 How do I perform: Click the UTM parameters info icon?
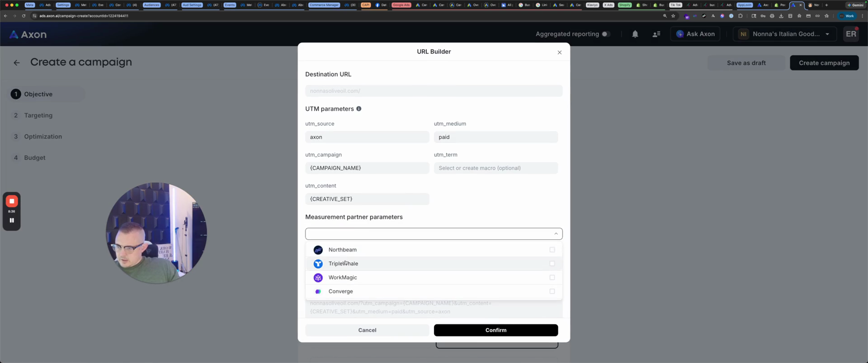pos(359,109)
